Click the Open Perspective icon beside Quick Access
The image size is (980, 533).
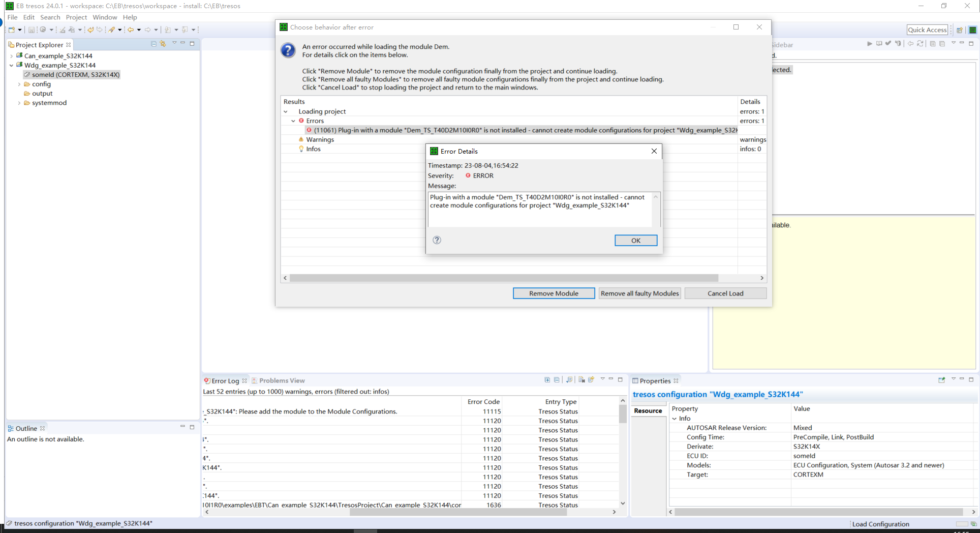pos(959,30)
